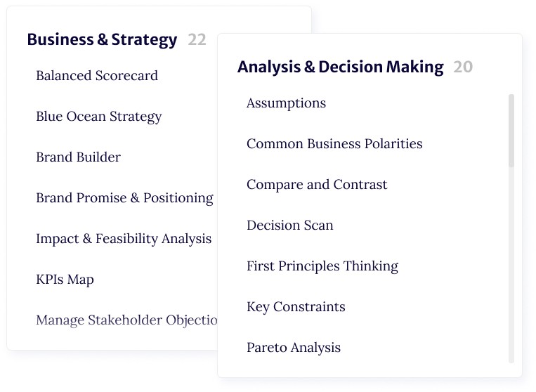Click the Analysis & Decision Making heading
Screen dimensions: 536x392
[341, 67]
